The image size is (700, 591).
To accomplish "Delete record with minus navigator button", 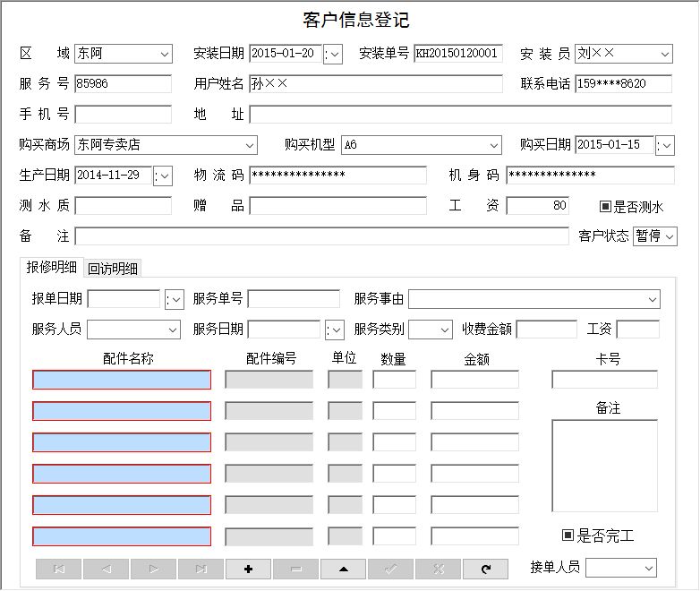I will click(296, 569).
